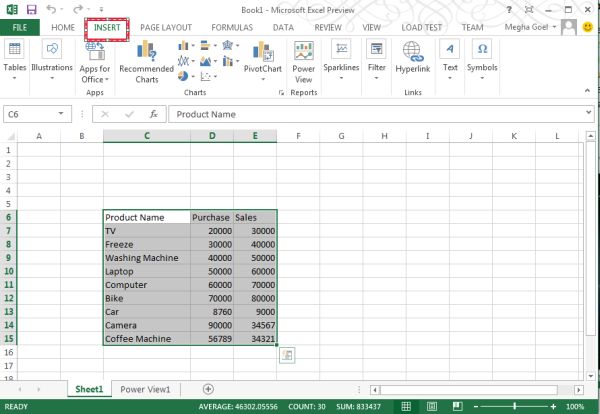Open the FILE tab
The width and height of the screenshot is (600, 414).
click(x=20, y=28)
